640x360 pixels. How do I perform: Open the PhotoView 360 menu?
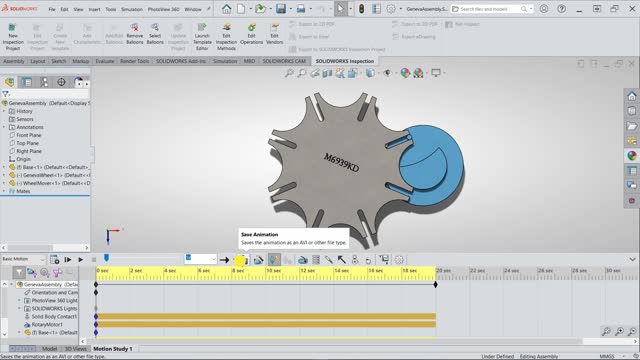pos(163,9)
